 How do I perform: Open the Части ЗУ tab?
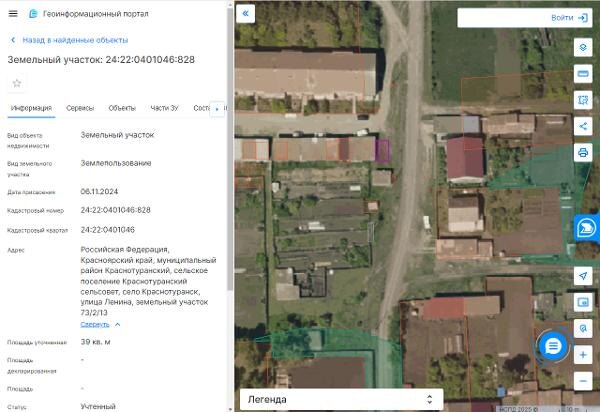point(164,108)
